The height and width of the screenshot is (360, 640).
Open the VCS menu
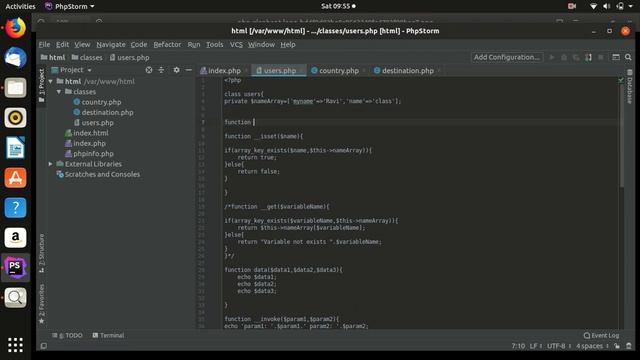coord(236,44)
